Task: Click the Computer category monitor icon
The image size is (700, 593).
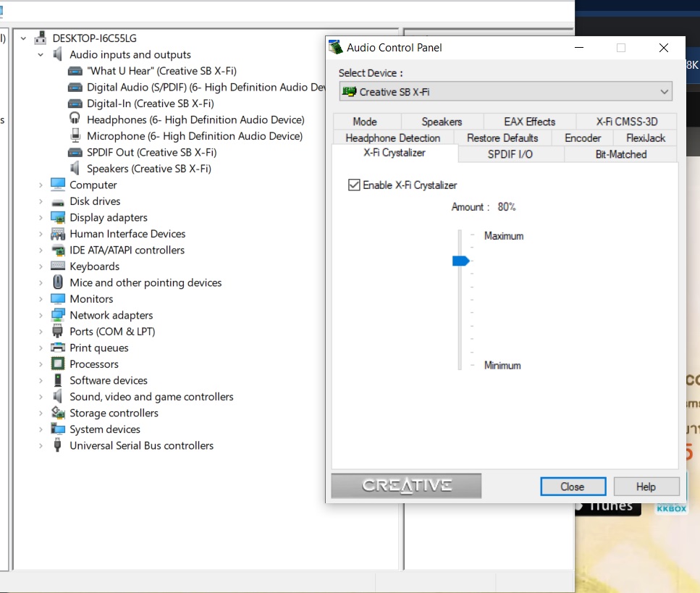Action: point(58,185)
